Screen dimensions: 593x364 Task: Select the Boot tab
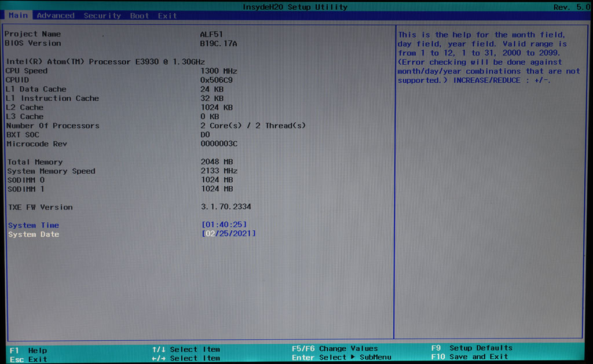click(140, 16)
